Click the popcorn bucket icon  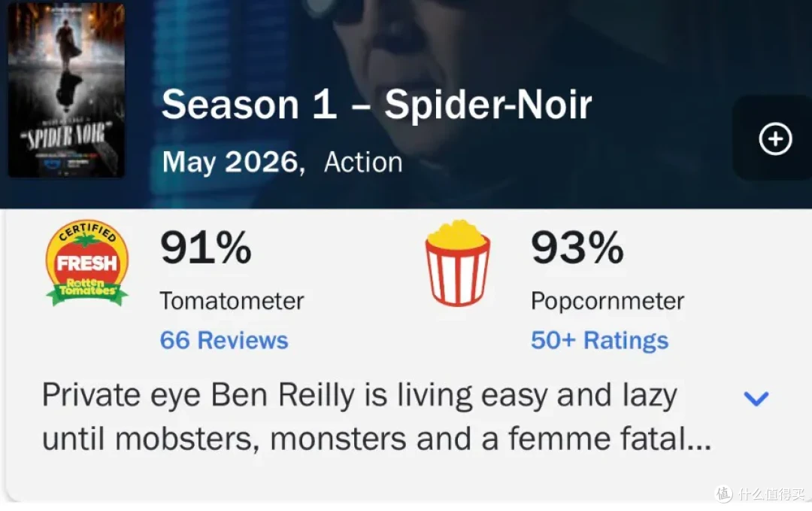[457, 263]
